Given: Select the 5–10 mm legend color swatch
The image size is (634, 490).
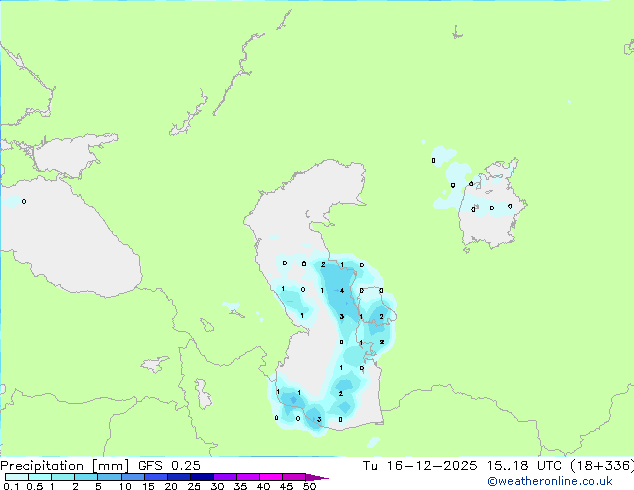Looking at the screenshot, I should point(110,477).
